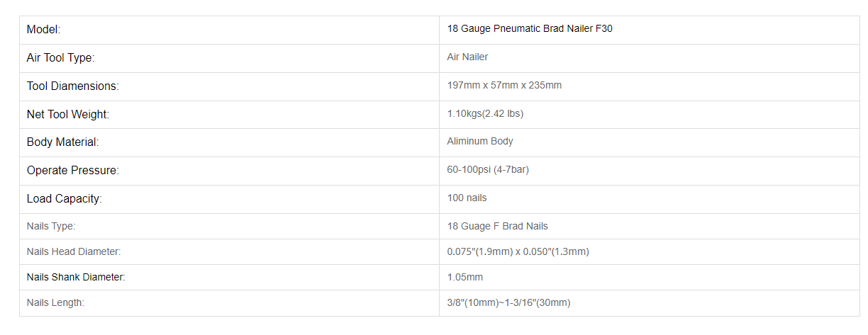Click the 'Nails Length:' label

[55, 302]
